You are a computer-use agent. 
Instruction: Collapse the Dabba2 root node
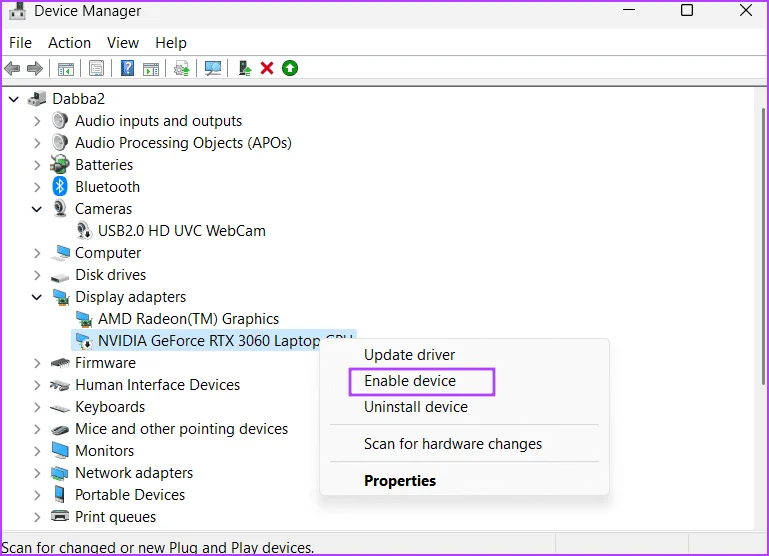pos(14,99)
